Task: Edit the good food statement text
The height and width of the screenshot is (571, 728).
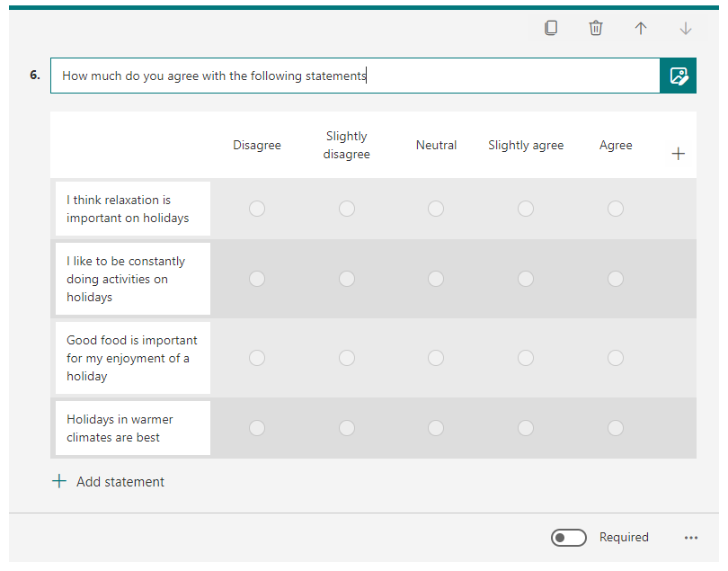Action: (132, 357)
